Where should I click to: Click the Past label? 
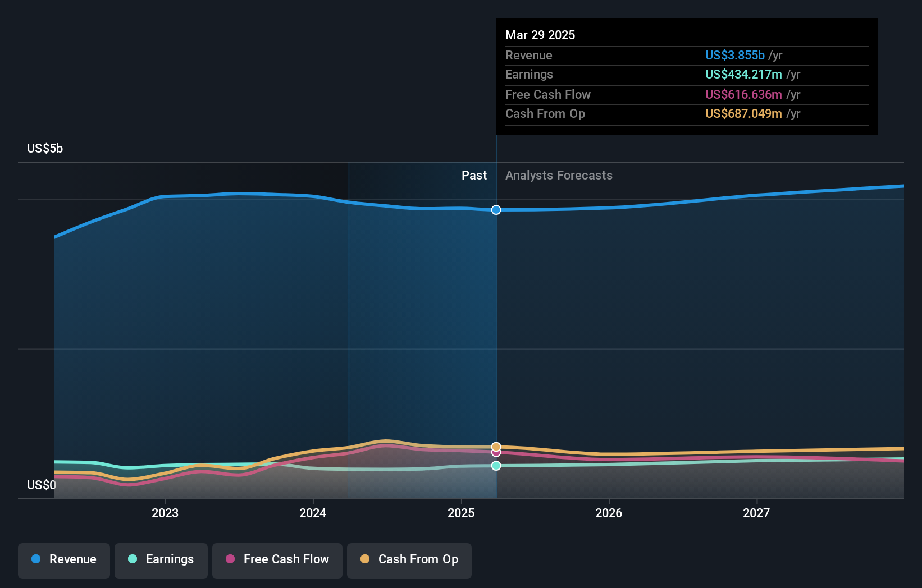(x=474, y=175)
